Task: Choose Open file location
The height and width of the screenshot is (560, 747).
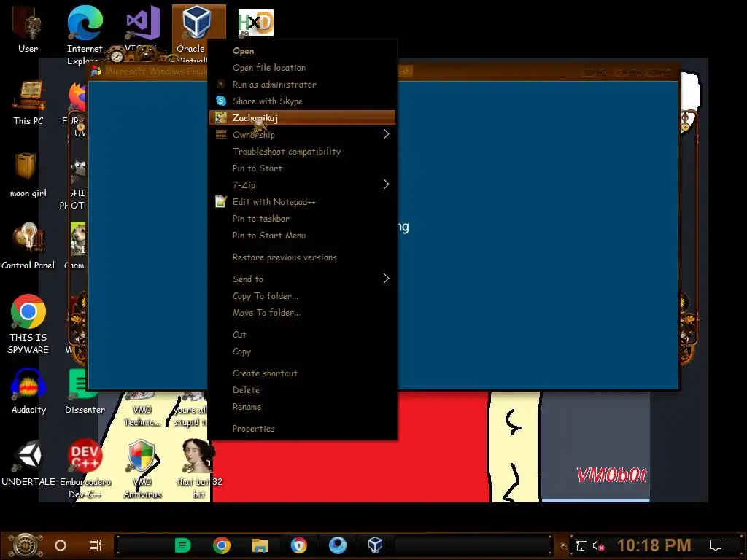Action: (302, 68)
